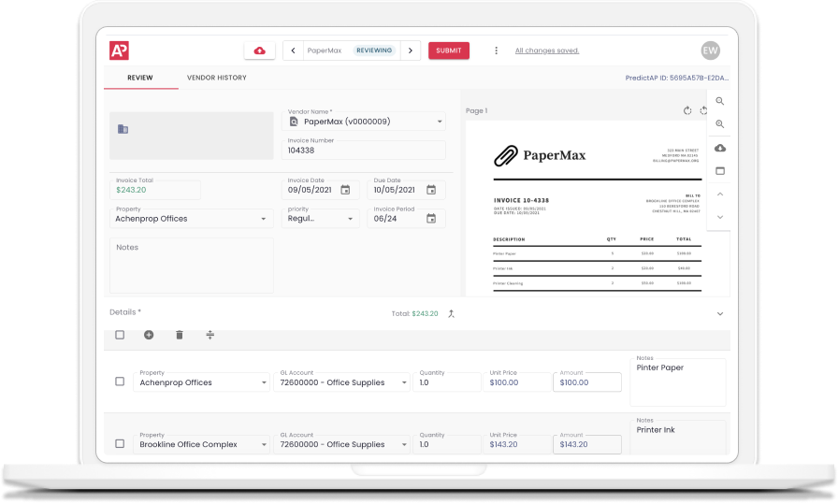Viewport: 838px width, 504px height.
Task: Open document in new window icon
Action: [x=720, y=171]
